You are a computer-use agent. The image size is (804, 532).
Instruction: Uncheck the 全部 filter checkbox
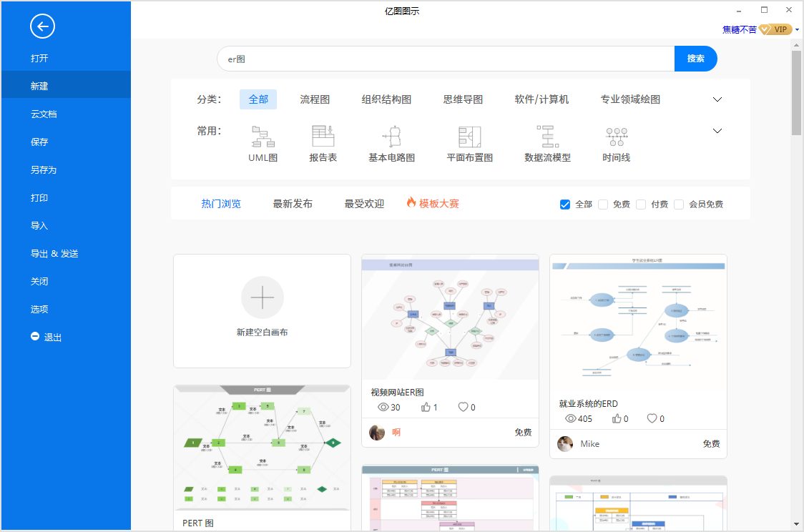point(564,205)
